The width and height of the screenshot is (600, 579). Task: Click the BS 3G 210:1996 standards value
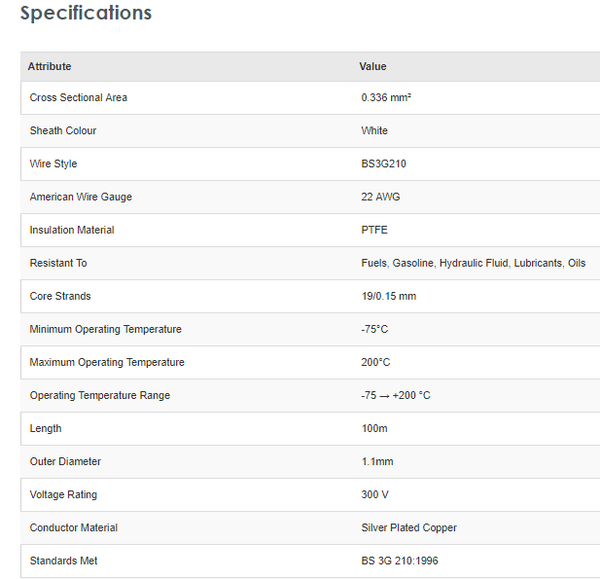[400, 560]
